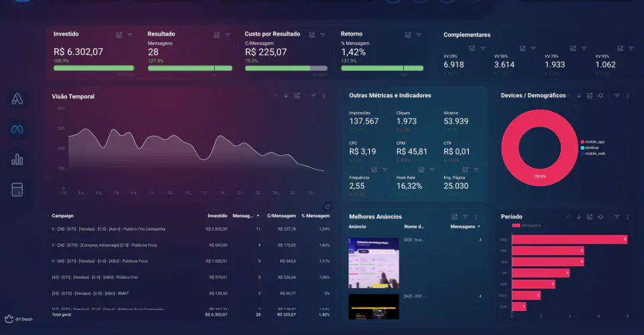Image resolution: width=644 pixels, height=335 pixels.
Task: Click the calculator icon in sidebar
Action: click(x=17, y=190)
